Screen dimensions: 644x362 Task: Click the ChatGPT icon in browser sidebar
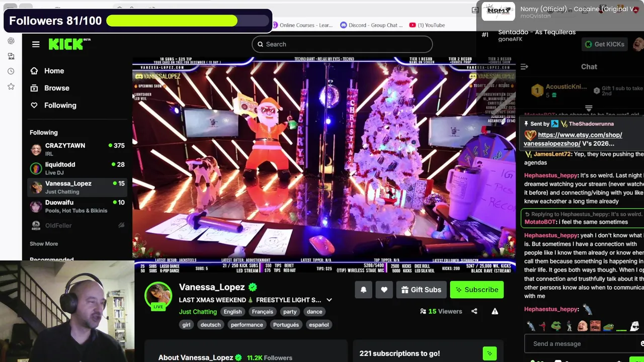point(11,41)
